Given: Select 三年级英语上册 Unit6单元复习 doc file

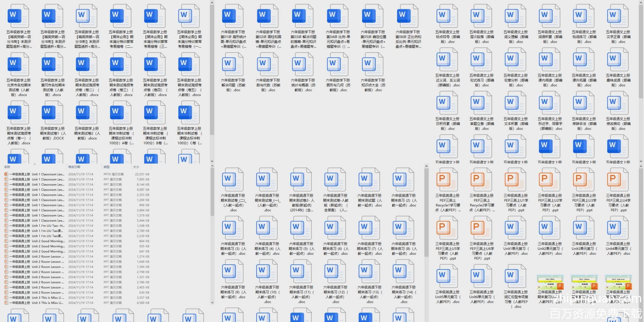Looking at the screenshot, I should 482,284.
